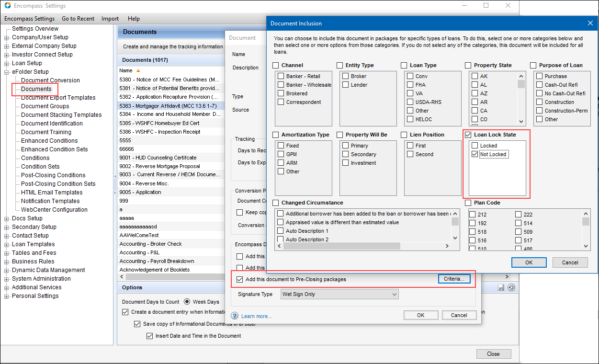The image size is (599, 364).
Task: Tick the ARM amortization type
Action: click(x=281, y=163)
